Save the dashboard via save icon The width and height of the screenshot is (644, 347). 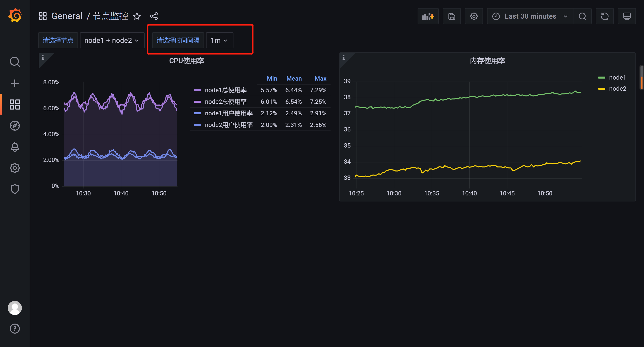452,16
